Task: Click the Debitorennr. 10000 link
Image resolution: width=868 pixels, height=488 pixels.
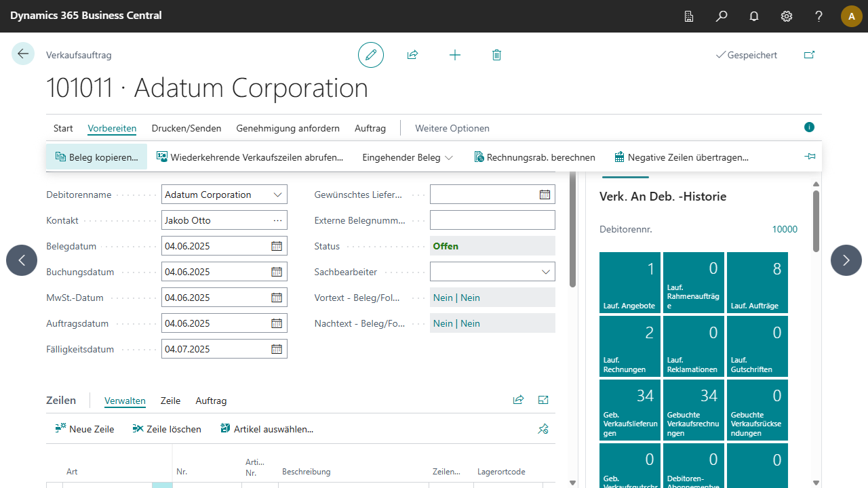Action: [x=785, y=229]
